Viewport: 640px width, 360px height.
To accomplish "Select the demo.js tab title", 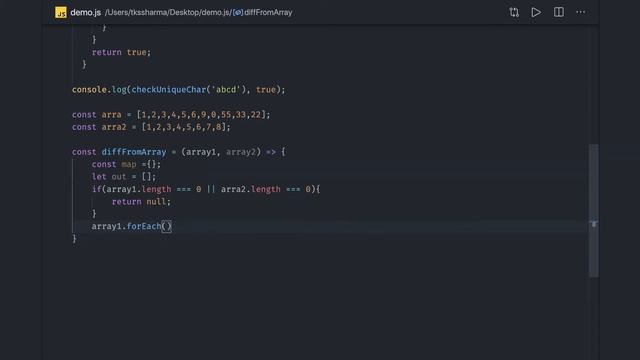I will click(x=85, y=13).
